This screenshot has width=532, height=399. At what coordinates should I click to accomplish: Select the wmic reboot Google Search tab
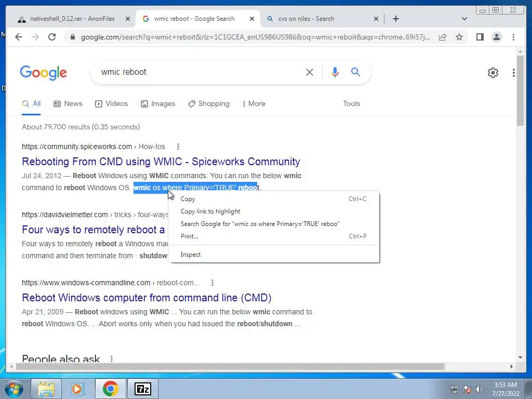(x=198, y=19)
